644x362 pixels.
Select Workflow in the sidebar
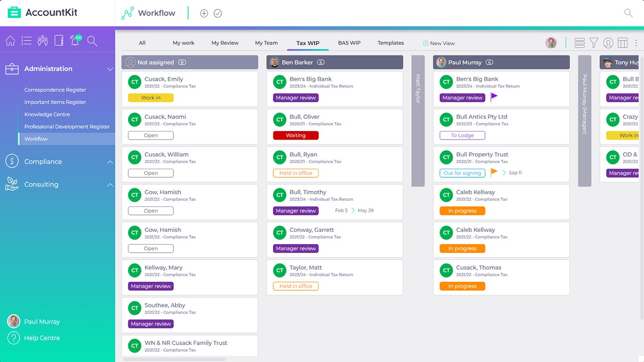[66, 139]
